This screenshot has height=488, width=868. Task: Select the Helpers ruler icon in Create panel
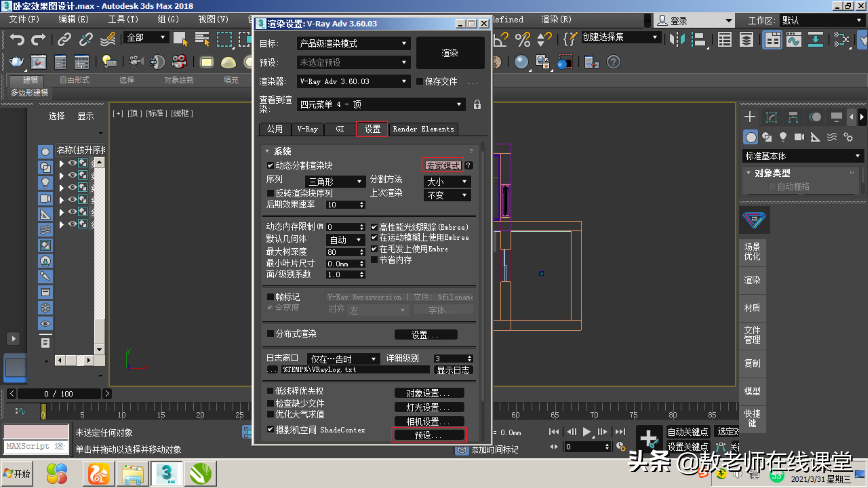[x=815, y=137]
